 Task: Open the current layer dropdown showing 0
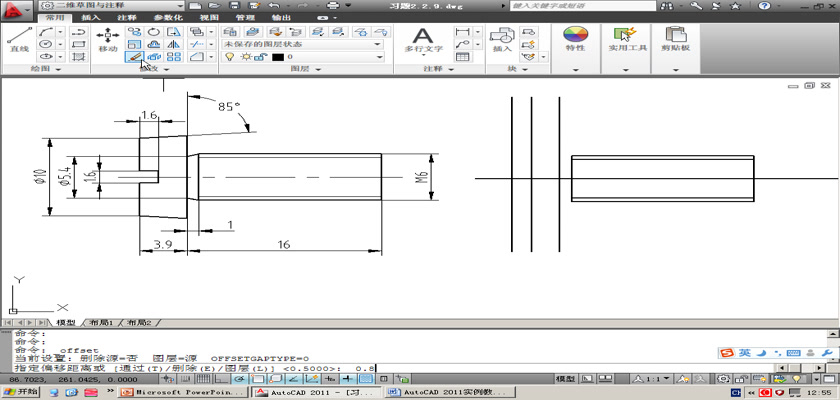click(303, 57)
